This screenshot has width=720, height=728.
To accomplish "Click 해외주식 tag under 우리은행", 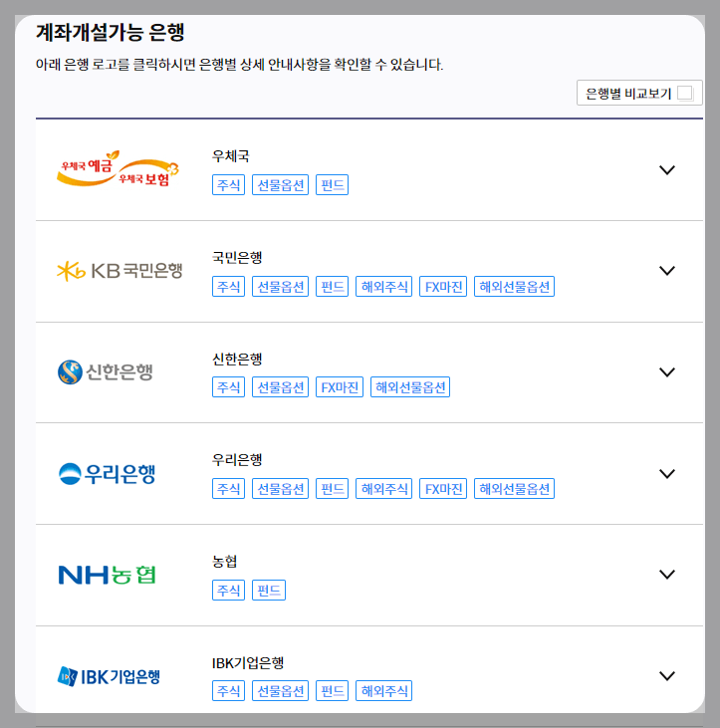I will [x=384, y=488].
